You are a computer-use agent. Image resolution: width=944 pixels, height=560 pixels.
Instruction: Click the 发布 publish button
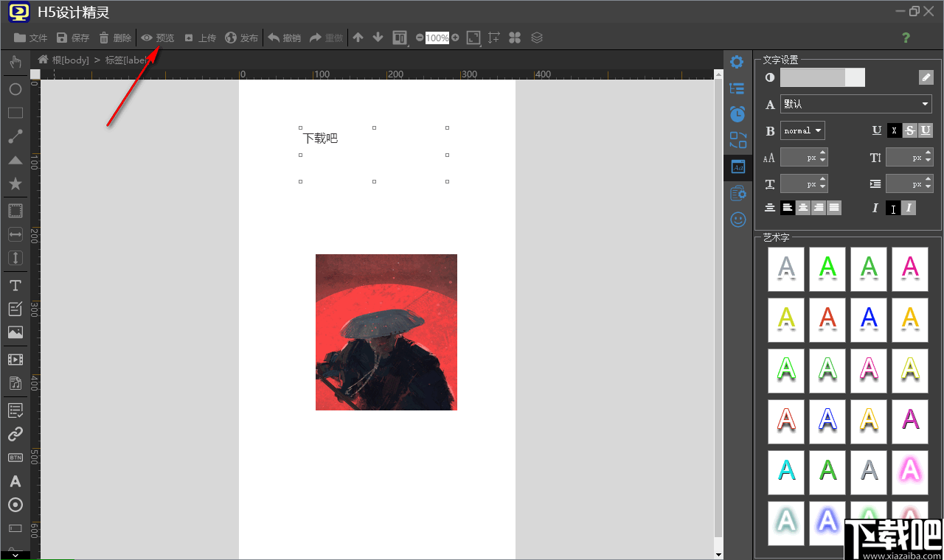pyautogui.click(x=242, y=38)
